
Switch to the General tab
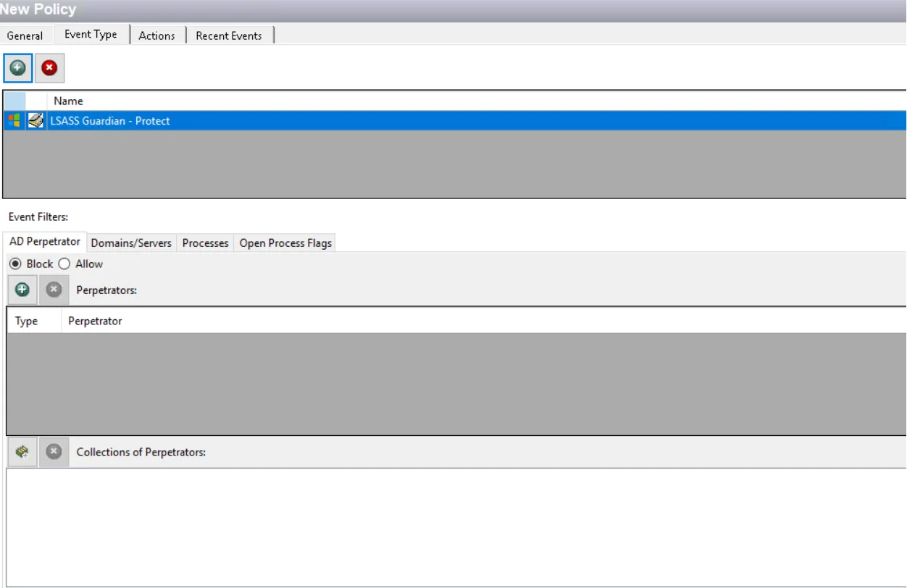(x=25, y=35)
